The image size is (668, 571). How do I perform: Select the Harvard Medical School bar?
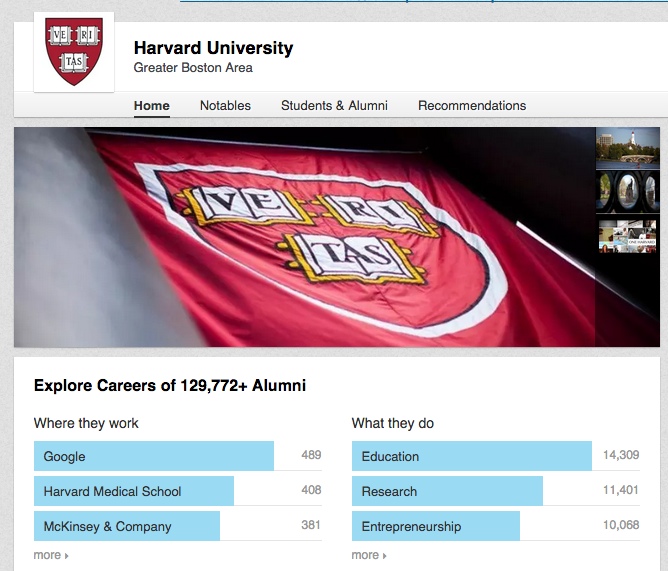point(133,491)
